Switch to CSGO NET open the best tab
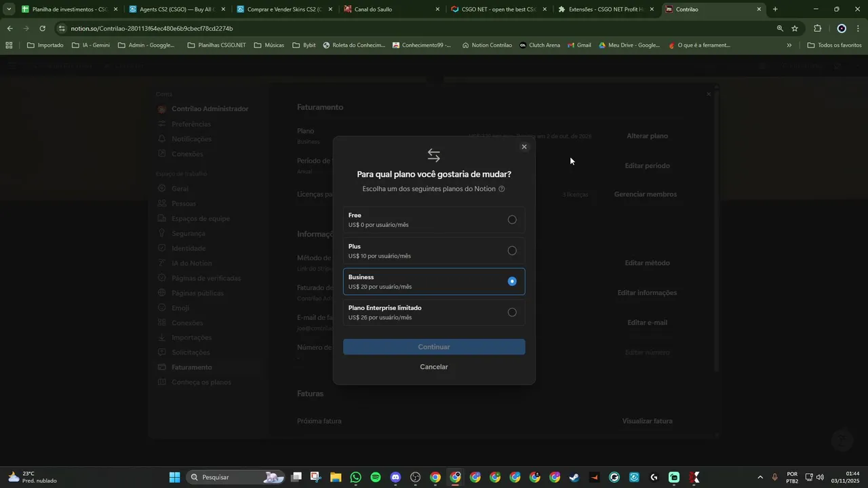This screenshot has height=488, width=868. tap(498, 9)
